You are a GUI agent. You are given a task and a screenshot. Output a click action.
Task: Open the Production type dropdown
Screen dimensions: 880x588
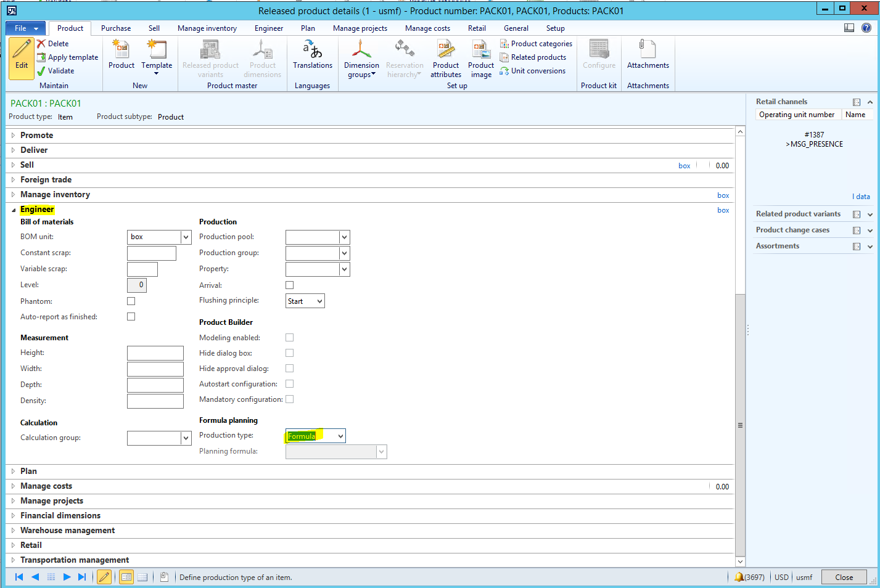coord(340,436)
